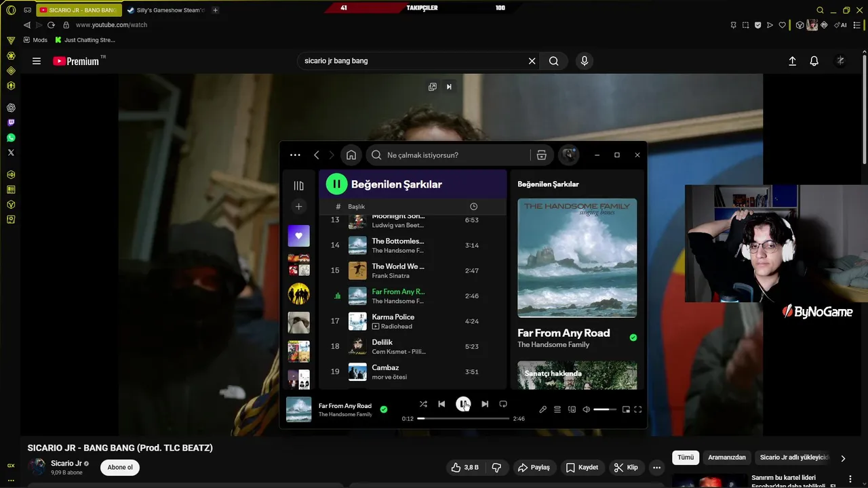The image size is (868, 488).
Task: Dislike the YouTube video
Action: pyautogui.click(x=497, y=467)
